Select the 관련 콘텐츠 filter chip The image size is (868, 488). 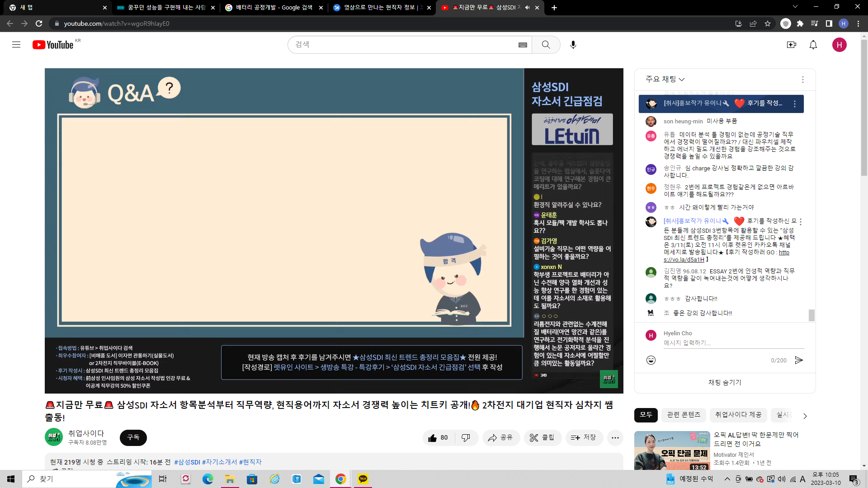click(x=684, y=415)
